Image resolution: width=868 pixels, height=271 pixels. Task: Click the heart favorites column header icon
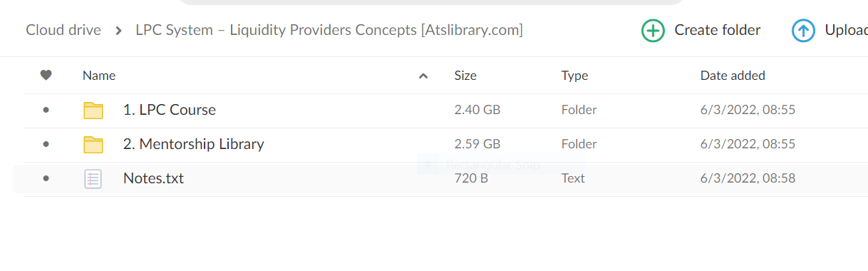click(46, 76)
